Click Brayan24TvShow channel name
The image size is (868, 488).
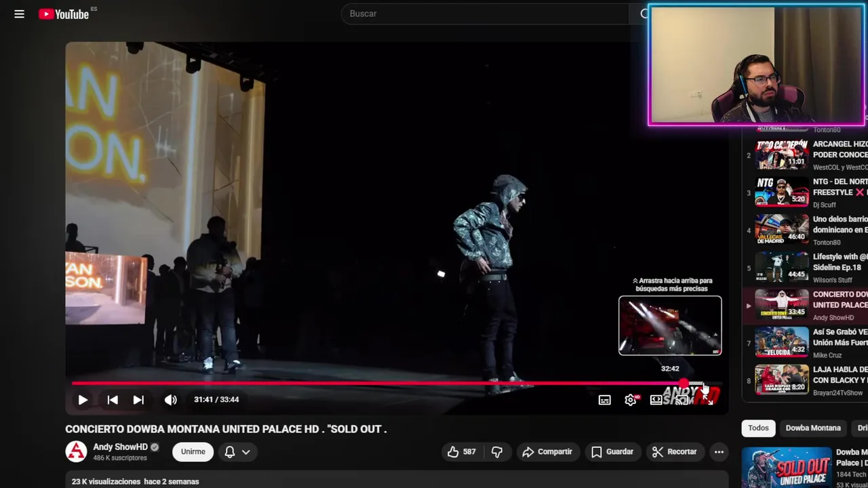[838, 393]
